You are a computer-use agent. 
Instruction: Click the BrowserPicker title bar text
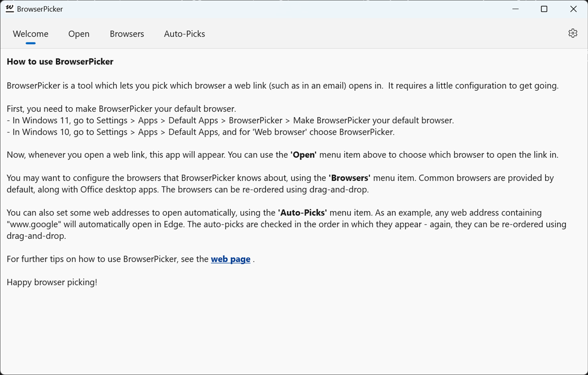(x=40, y=9)
